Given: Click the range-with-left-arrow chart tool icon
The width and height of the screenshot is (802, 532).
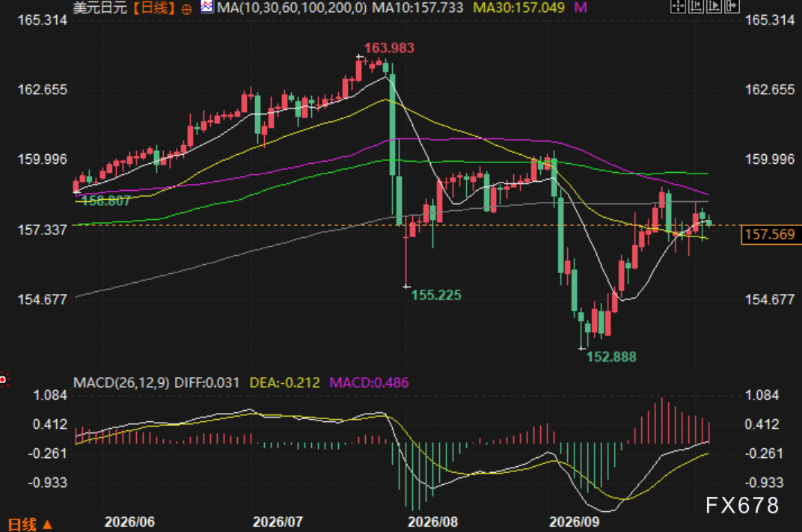Looking at the screenshot, I should point(696,6).
